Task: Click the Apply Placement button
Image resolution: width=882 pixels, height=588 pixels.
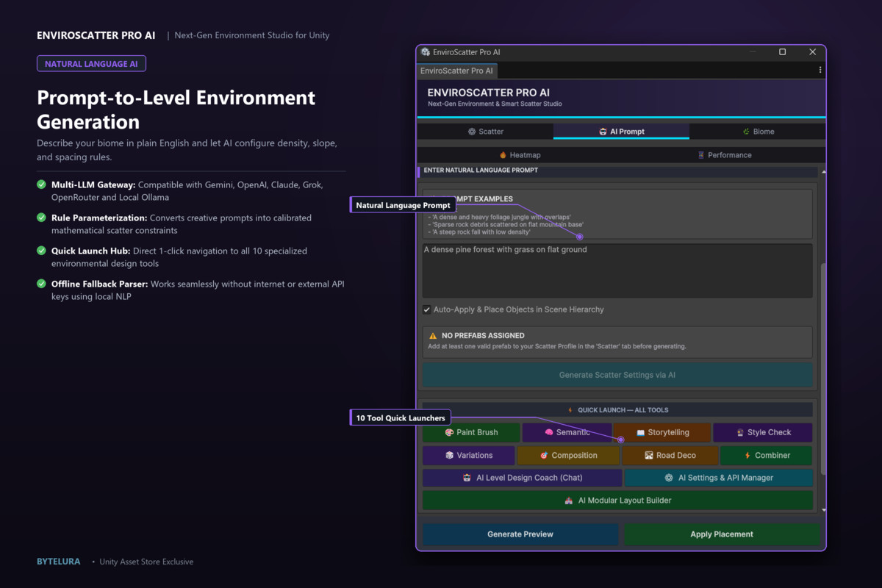Action: click(x=722, y=534)
